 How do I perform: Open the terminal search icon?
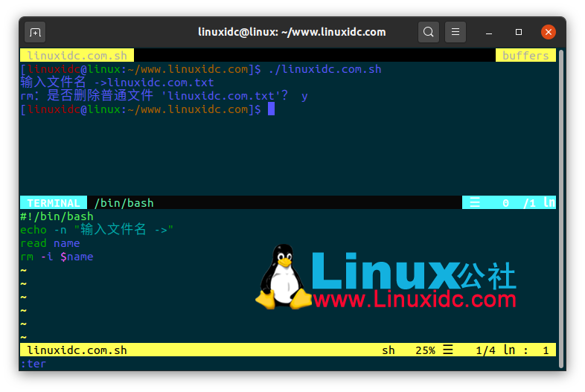point(428,32)
